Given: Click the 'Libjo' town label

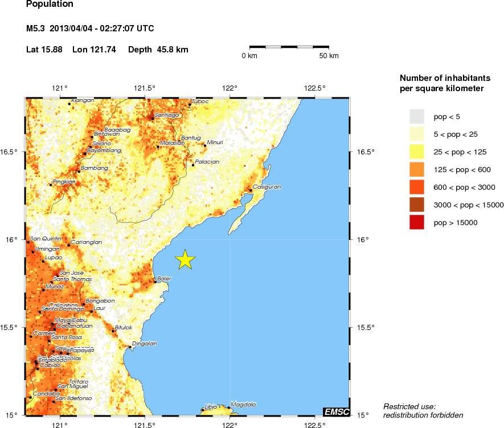Looking at the screenshot, I should point(211,407).
